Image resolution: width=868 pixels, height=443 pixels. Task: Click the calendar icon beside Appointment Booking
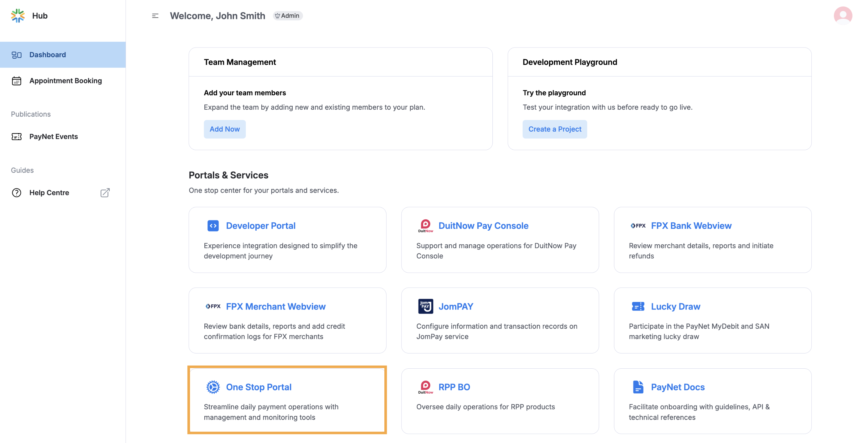pos(16,80)
